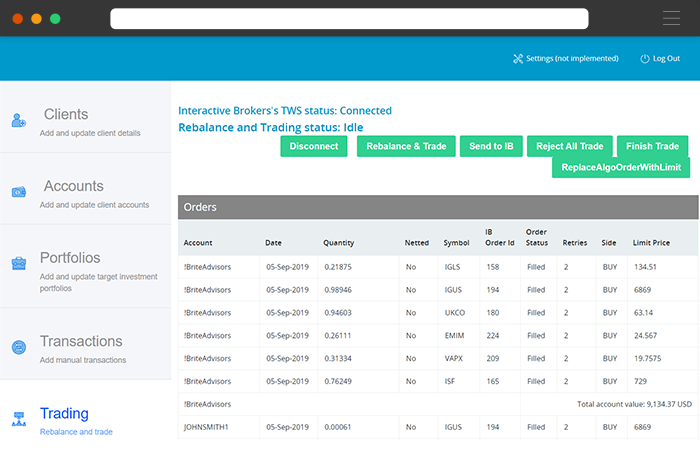Click the Quantity column header
Viewport: 700px width, 455px height.
338,243
